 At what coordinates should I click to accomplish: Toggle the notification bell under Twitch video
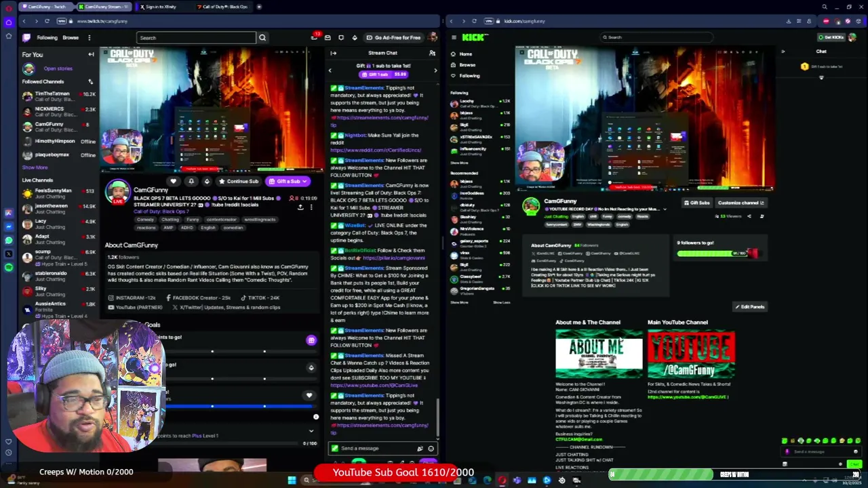pos(191,181)
